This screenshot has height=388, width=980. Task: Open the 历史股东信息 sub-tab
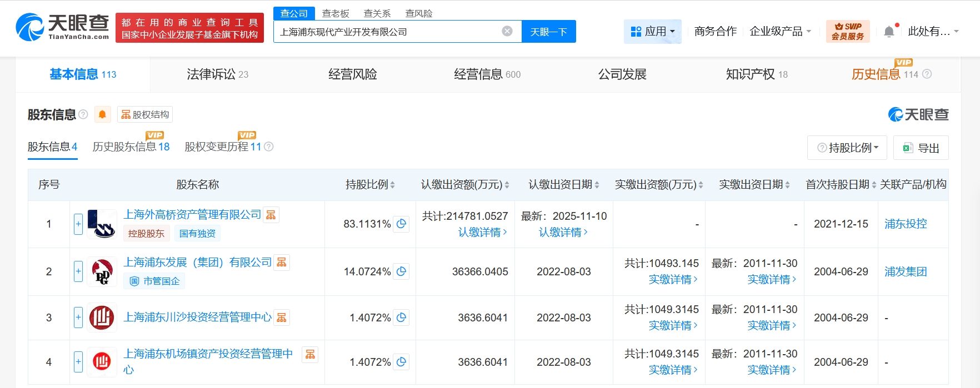click(x=131, y=147)
